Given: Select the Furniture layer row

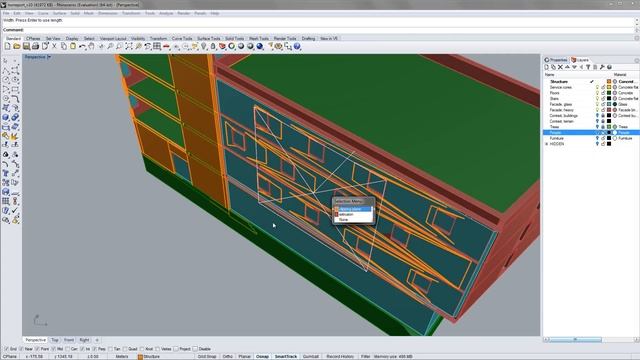Looking at the screenshot, I should pyautogui.click(x=591, y=138).
